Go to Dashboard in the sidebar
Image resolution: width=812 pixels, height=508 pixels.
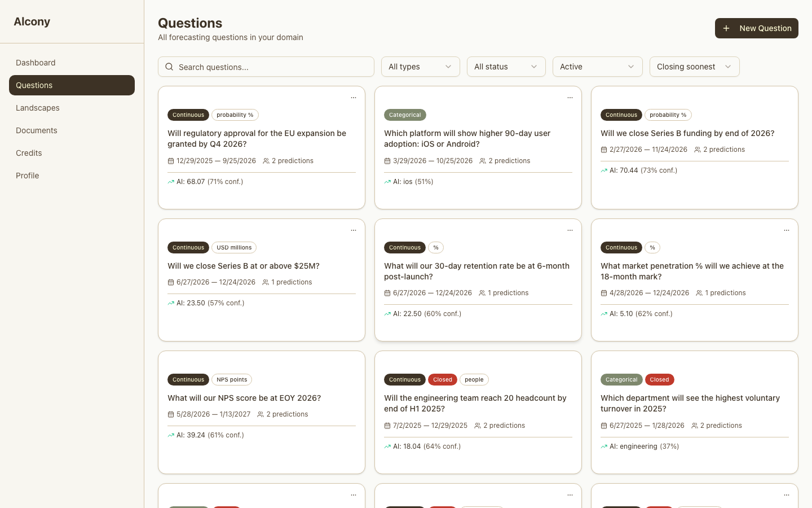click(72, 63)
